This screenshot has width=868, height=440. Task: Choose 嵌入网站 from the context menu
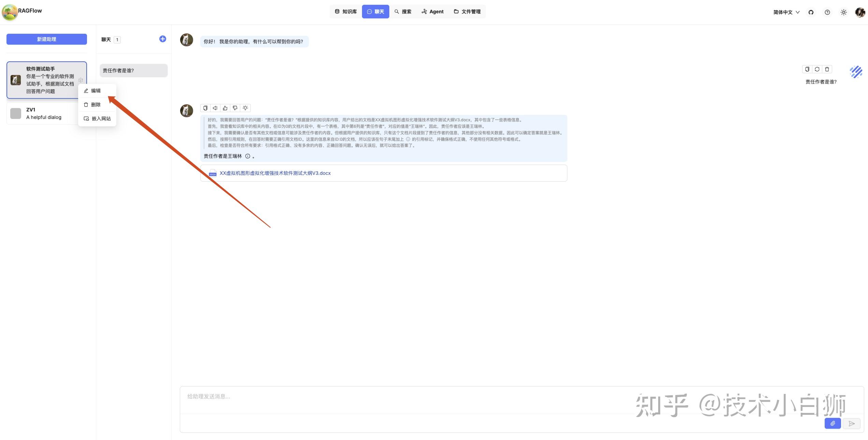(x=101, y=119)
